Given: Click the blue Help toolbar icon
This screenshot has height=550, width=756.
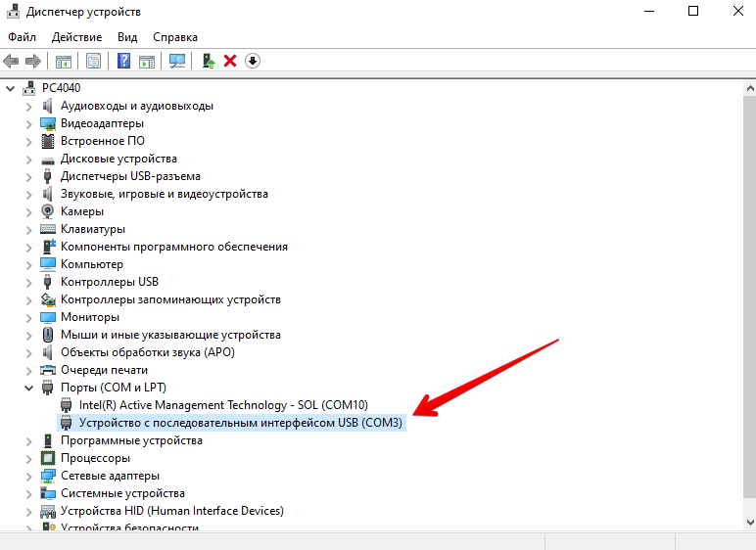Looking at the screenshot, I should click(x=124, y=61).
